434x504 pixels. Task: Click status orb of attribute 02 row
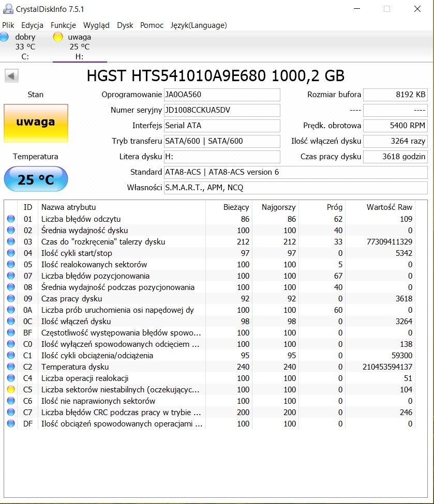(11, 230)
